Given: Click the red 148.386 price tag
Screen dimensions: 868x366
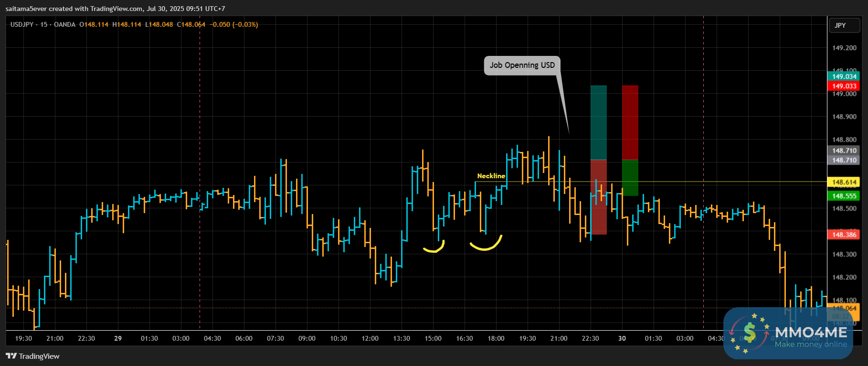Looking at the screenshot, I should [x=844, y=235].
